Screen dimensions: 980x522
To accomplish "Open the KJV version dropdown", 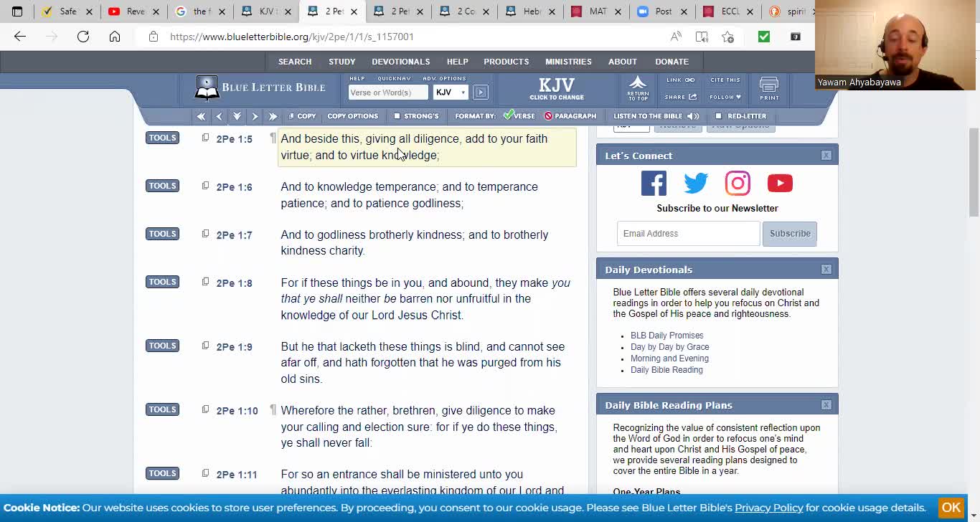I will (x=451, y=92).
